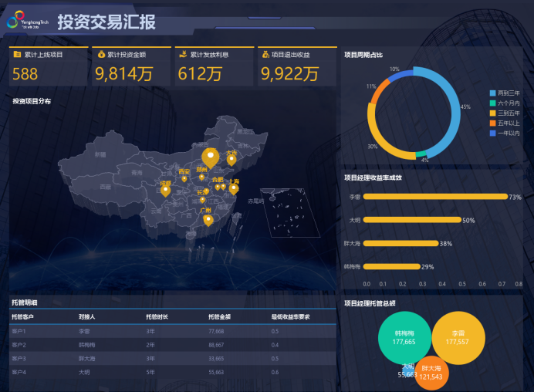This screenshot has height=392, width=534.
Task: Sort table by 托管金额 column header
Action: click(x=219, y=316)
